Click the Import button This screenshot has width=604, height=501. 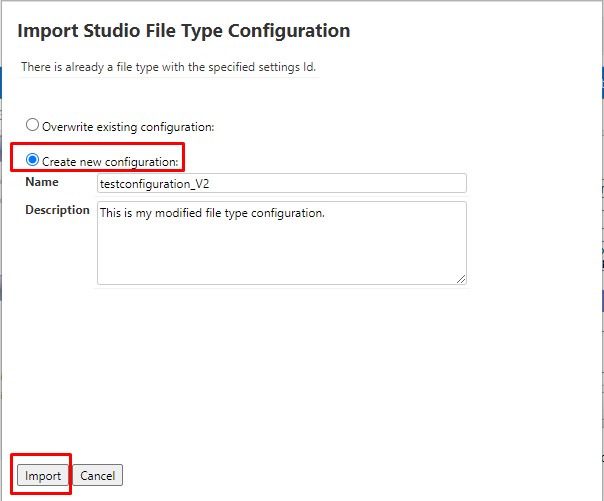pyautogui.click(x=43, y=476)
